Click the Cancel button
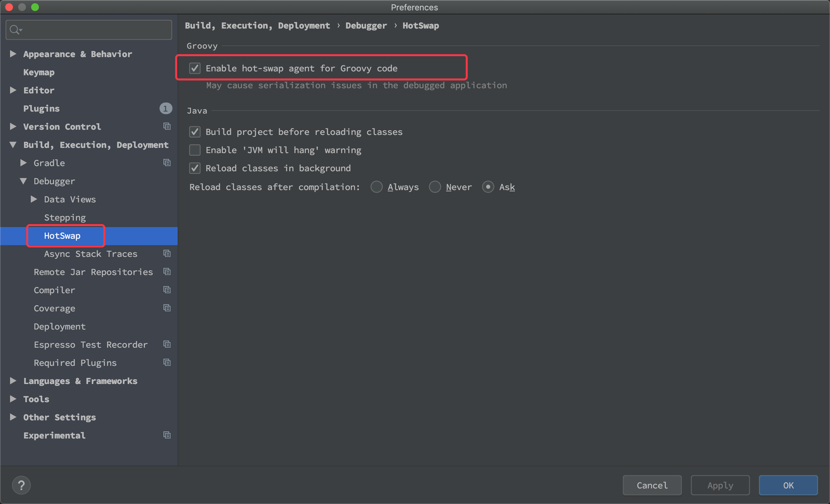The height and width of the screenshot is (504, 830). click(652, 485)
